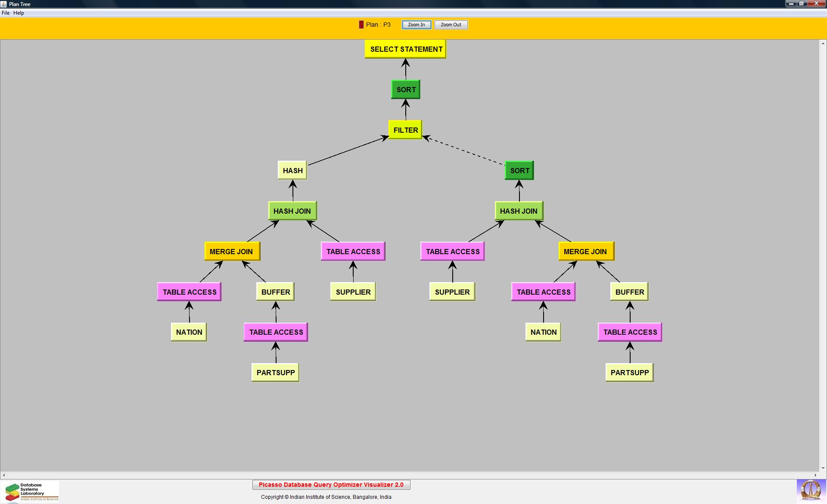This screenshot has width=827, height=504.
Task: Click the top SORT node below SELECT STATEMENT
Action: [405, 90]
